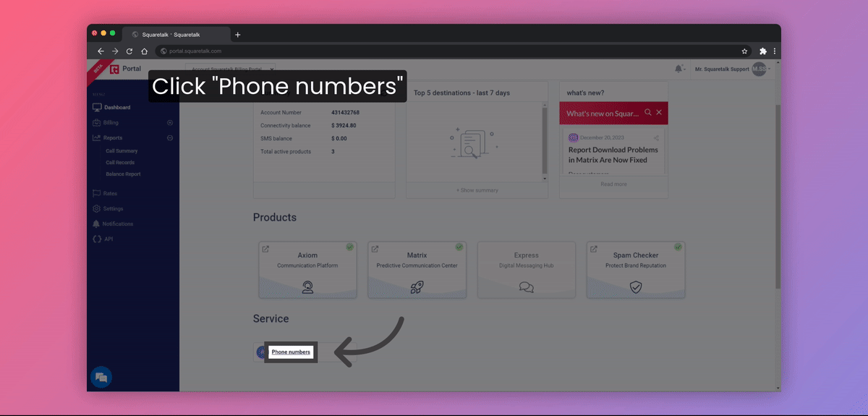868x416 pixels.
Task: Open the Billing menu in sidebar
Action: click(x=110, y=122)
